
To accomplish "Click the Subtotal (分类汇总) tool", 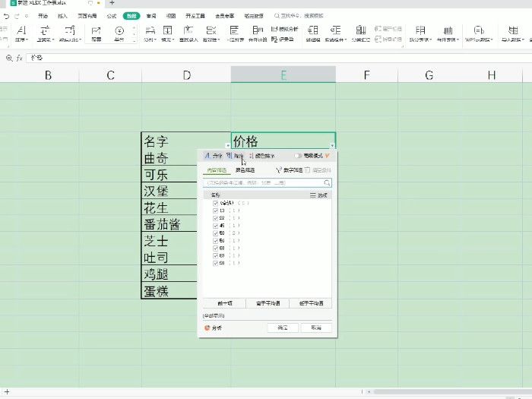I will pos(361,33).
